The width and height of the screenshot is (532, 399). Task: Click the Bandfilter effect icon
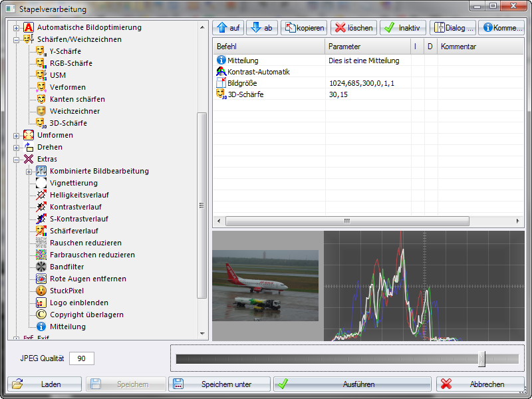coord(40,267)
